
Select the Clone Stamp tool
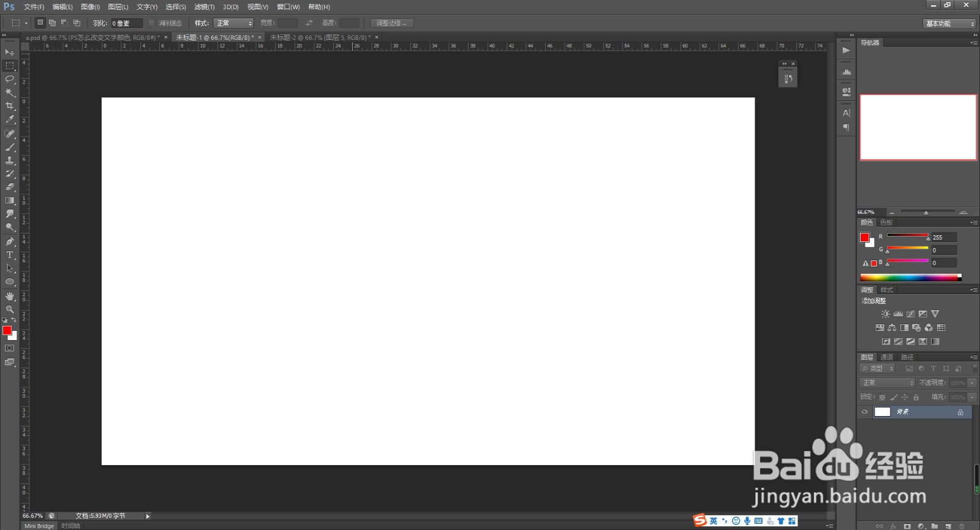coord(10,161)
